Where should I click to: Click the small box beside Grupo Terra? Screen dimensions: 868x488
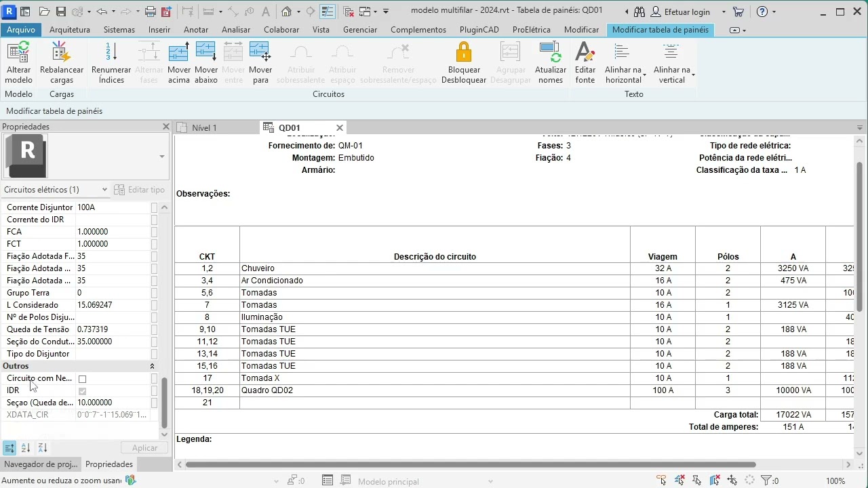click(x=154, y=293)
